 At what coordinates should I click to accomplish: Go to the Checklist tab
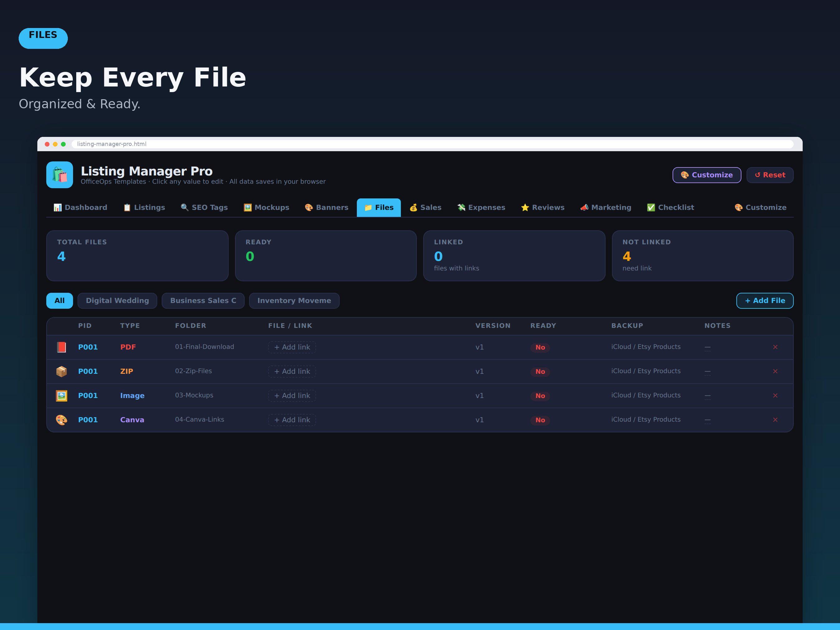tap(670, 207)
